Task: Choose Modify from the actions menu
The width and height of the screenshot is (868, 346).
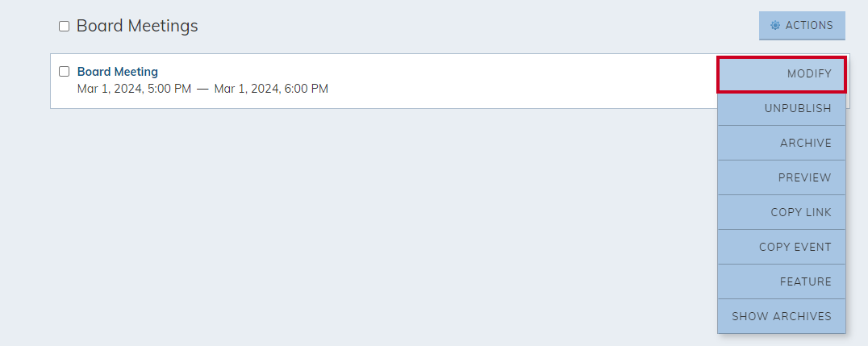Action: 782,74
